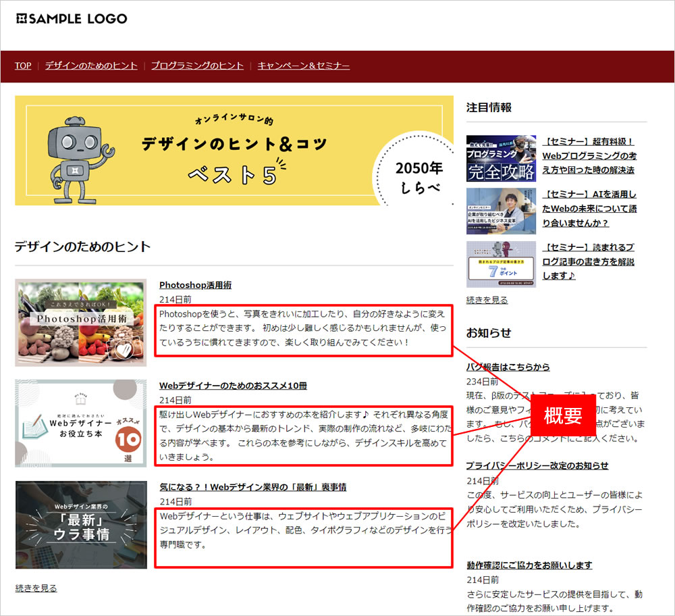The image size is (675, 616).
Task: Click 続きを見る below the design articles
Action: click(36, 588)
